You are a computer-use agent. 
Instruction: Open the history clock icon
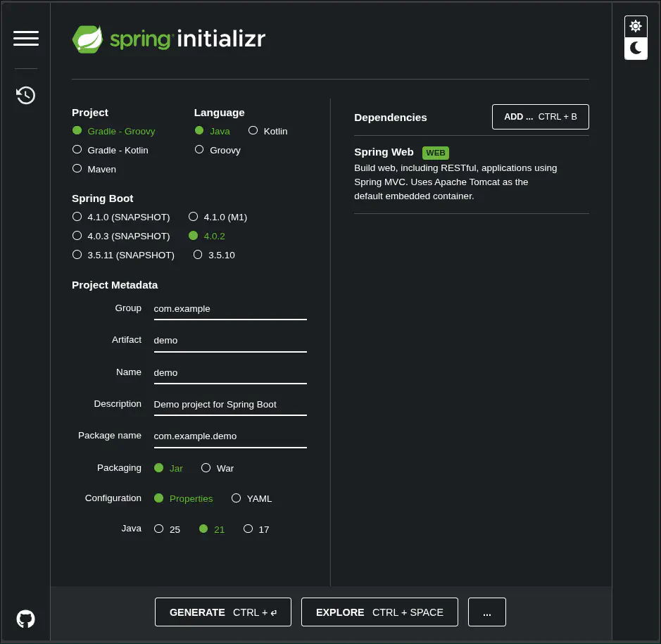(26, 95)
